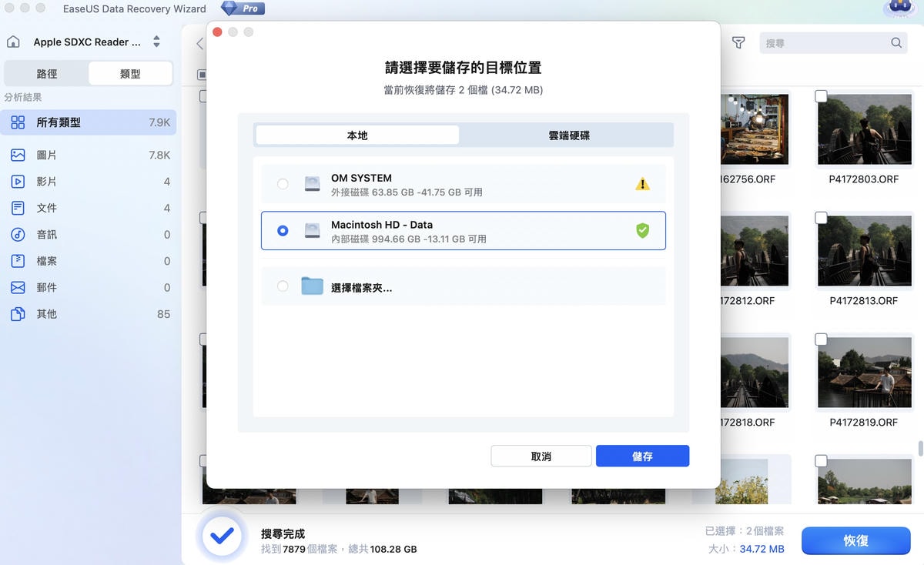Click the back chevron arrow
This screenshot has height=565, width=924.
coord(199,44)
